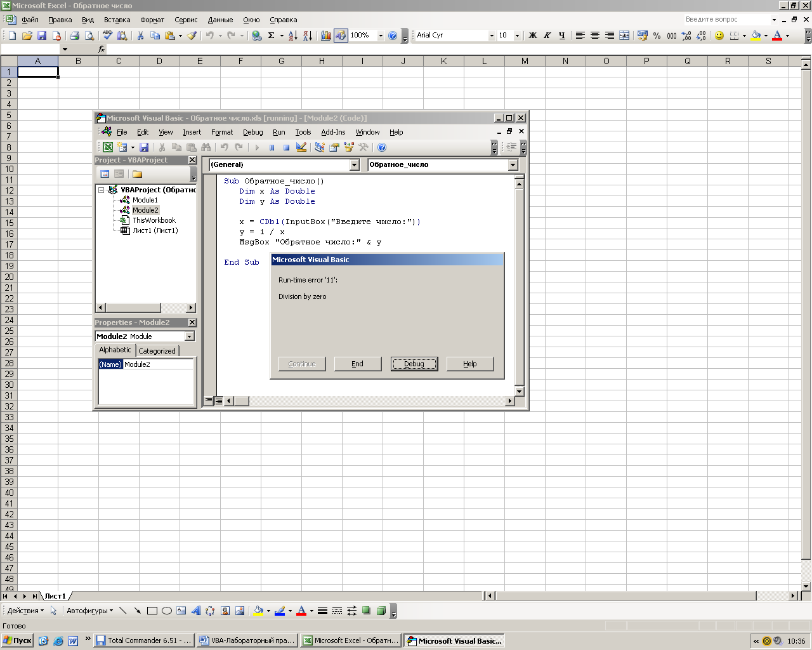Click the Print Preview icon in Excel toolbar

[x=89, y=36]
